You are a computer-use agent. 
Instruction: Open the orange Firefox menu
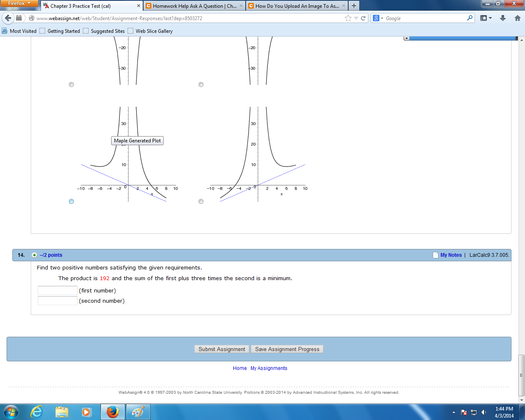coord(19,3)
